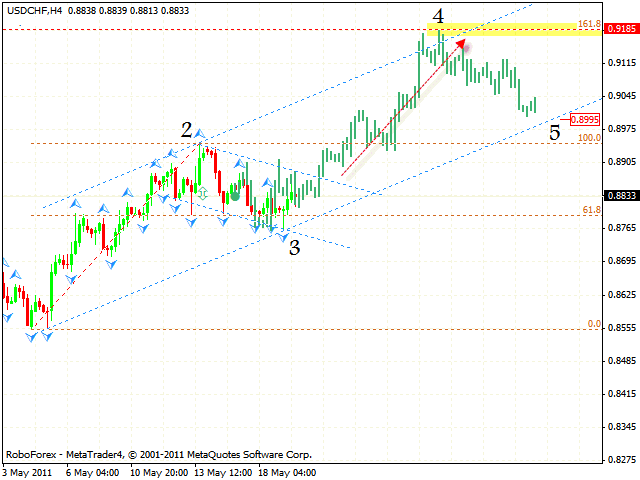Click wave label 4 at the chart top
The height and width of the screenshot is (480, 640).
(x=438, y=16)
